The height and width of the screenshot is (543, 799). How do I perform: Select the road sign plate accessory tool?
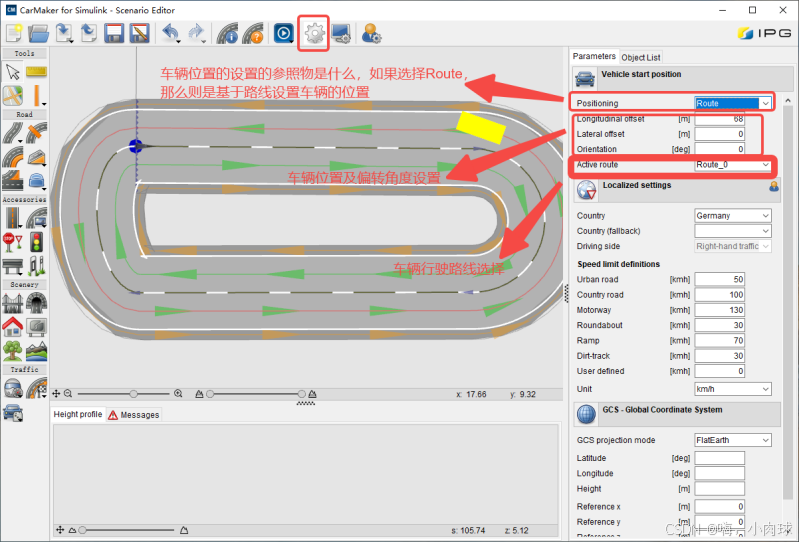(37, 218)
